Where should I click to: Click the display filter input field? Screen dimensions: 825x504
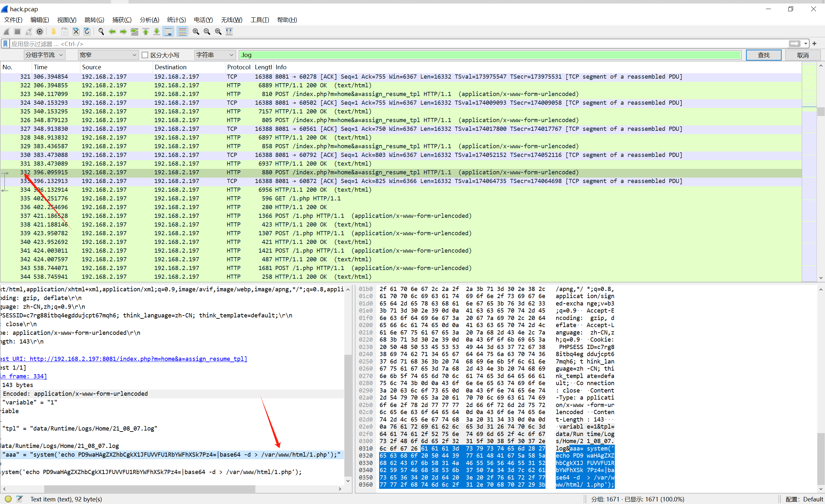395,44
